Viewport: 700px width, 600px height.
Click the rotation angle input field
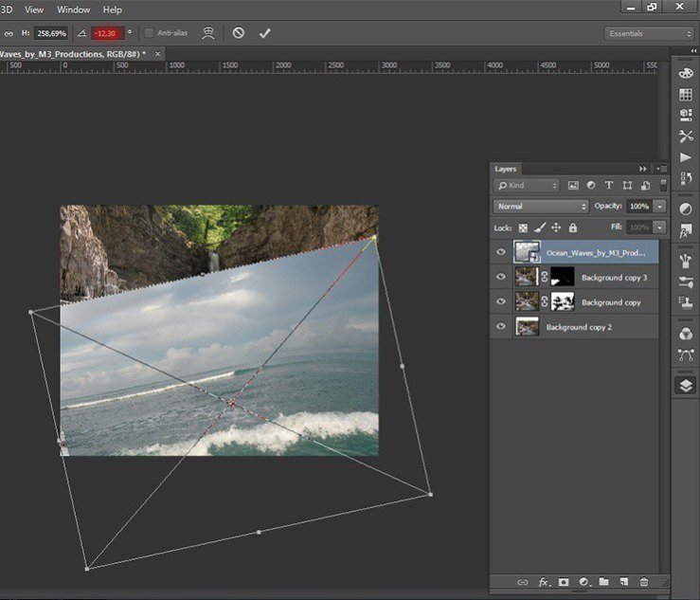point(109,33)
